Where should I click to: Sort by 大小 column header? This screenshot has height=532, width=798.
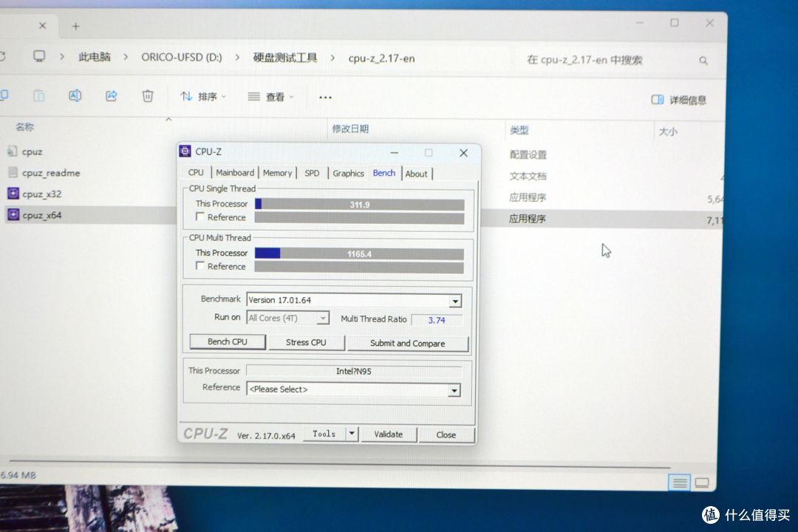click(x=668, y=132)
